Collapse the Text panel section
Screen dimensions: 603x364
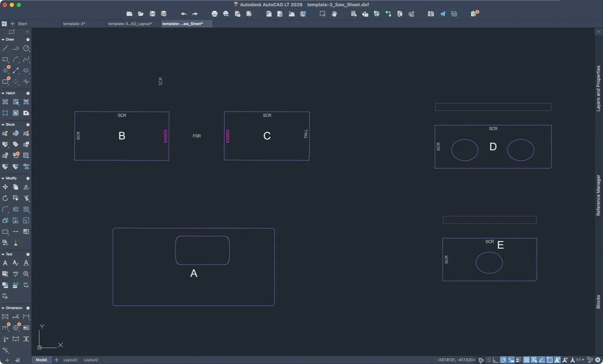tap(3, 254)
